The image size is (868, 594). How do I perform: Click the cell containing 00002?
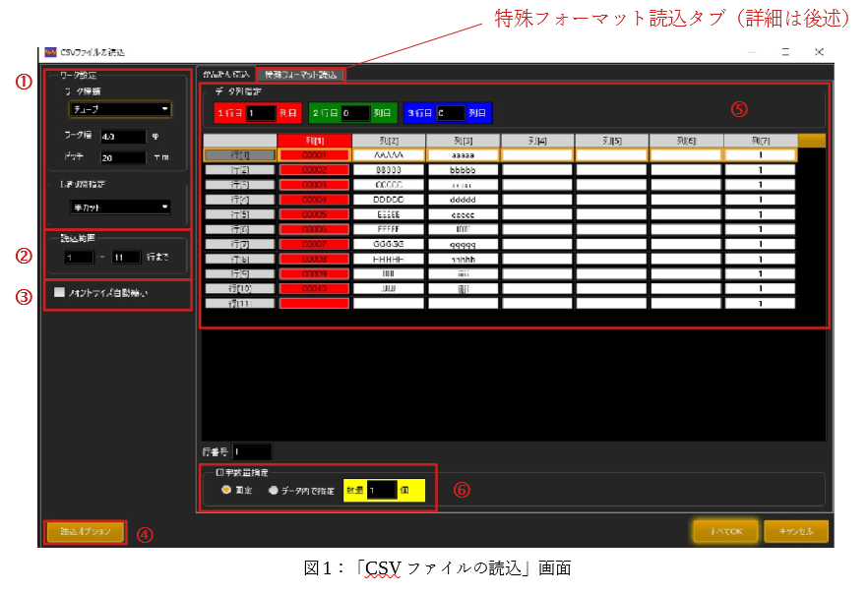315,170
